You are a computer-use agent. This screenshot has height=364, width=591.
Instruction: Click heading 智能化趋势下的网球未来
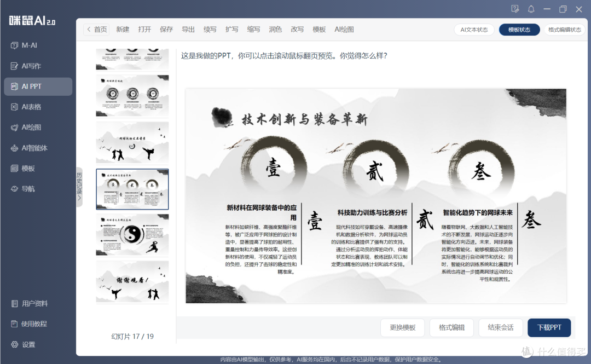point(478,213)
